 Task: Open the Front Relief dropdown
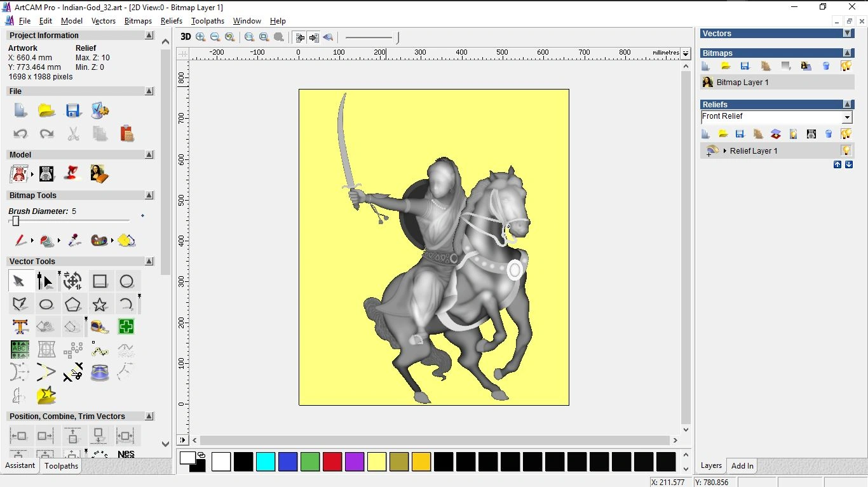pyautogui.click(x=846, y=117)
